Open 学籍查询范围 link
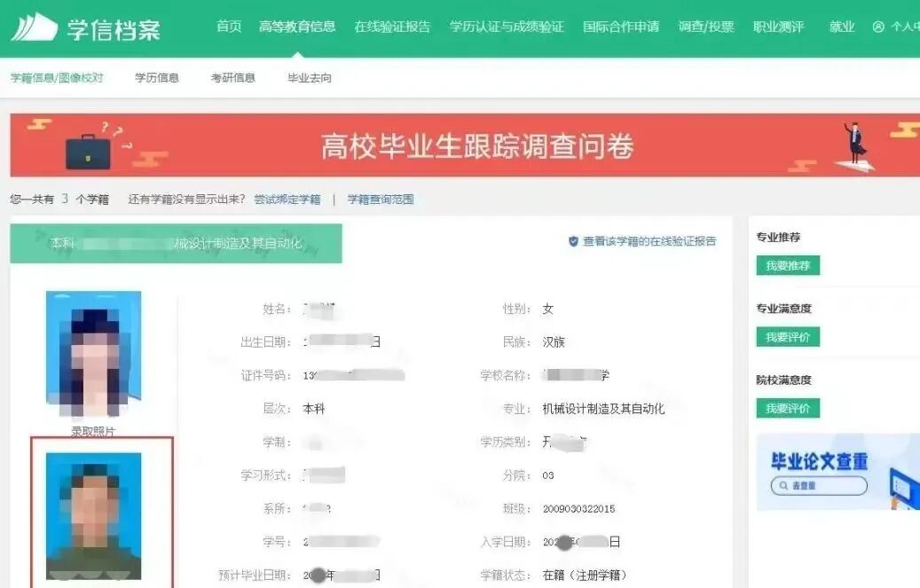This screenshot has height=588, width=920. pos(381,200)
